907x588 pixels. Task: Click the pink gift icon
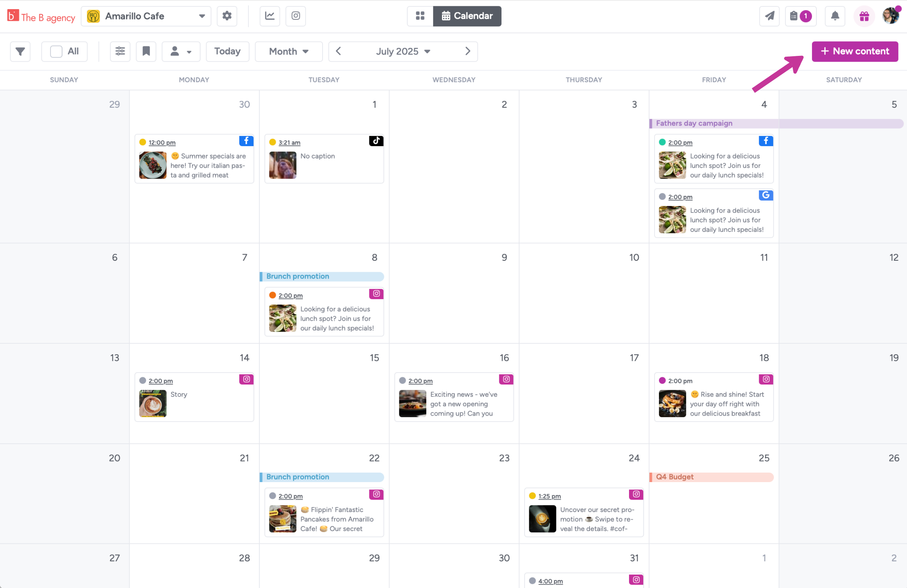point(864,16)
